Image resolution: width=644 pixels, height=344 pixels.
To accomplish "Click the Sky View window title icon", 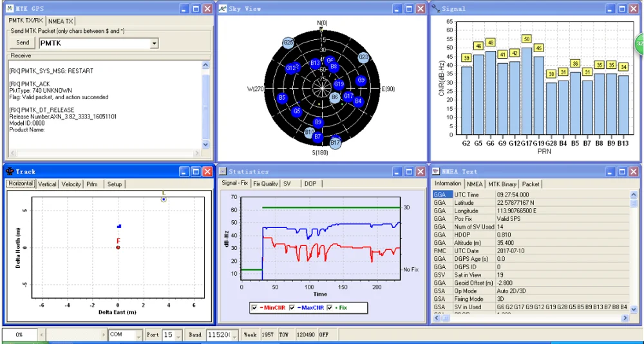I will click(222, 8).
